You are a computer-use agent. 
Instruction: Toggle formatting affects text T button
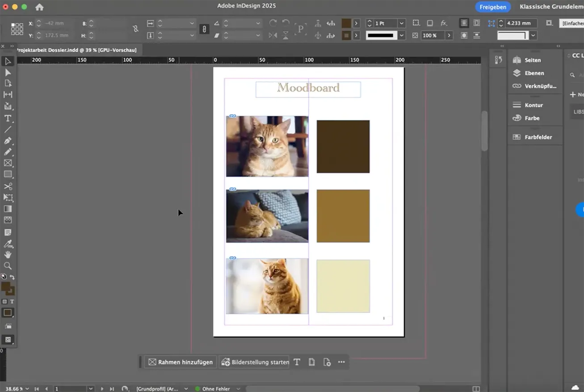[x=12, y=302]
